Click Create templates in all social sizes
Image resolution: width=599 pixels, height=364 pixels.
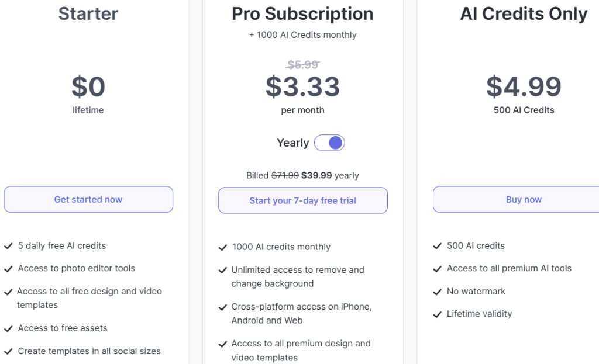89,351
